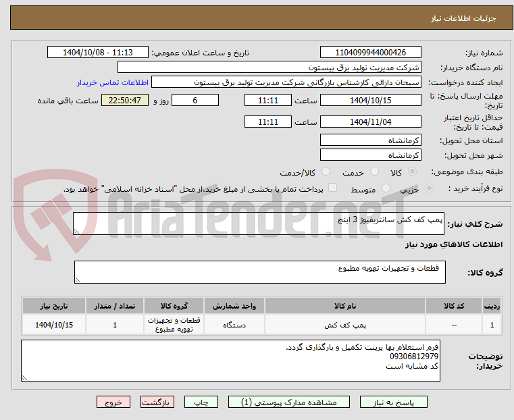Click the تاریخ نیاز column header
Viewport: 514px width, 420px height.
click(54, 306)
